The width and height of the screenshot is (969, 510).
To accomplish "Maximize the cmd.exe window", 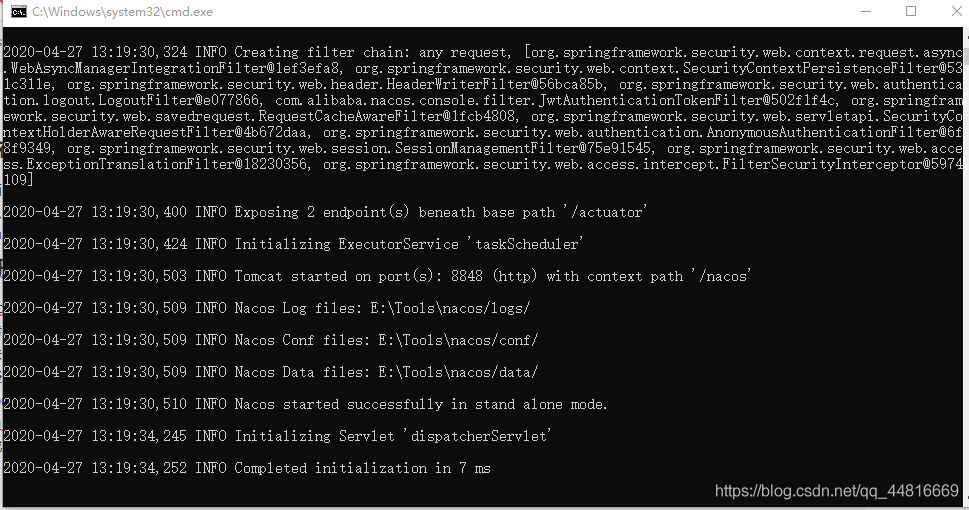I will click(x=911, y=12).
